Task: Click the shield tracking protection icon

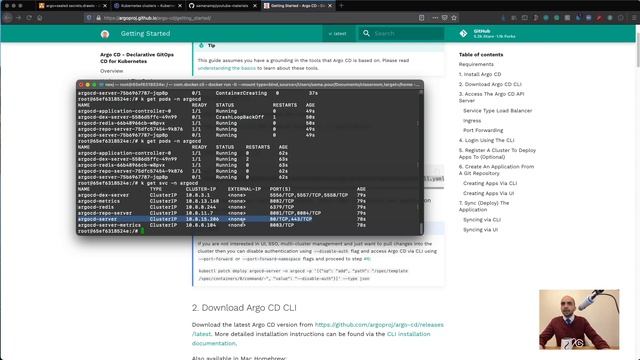Action: (x=89, y=18)
